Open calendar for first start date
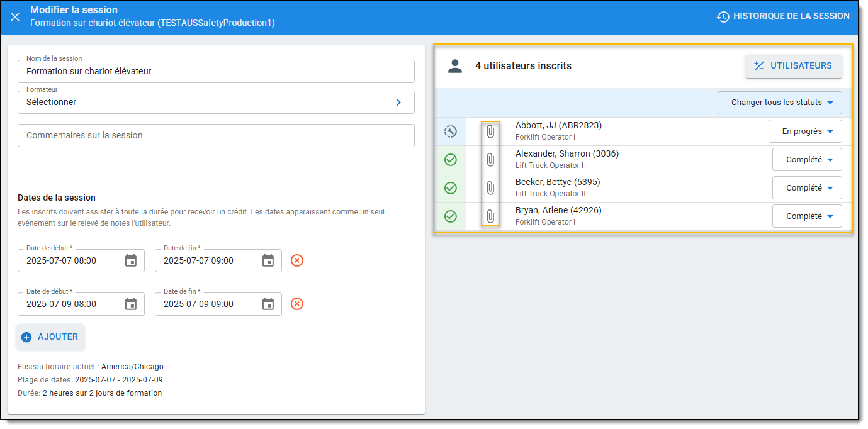 click(131, 260)
